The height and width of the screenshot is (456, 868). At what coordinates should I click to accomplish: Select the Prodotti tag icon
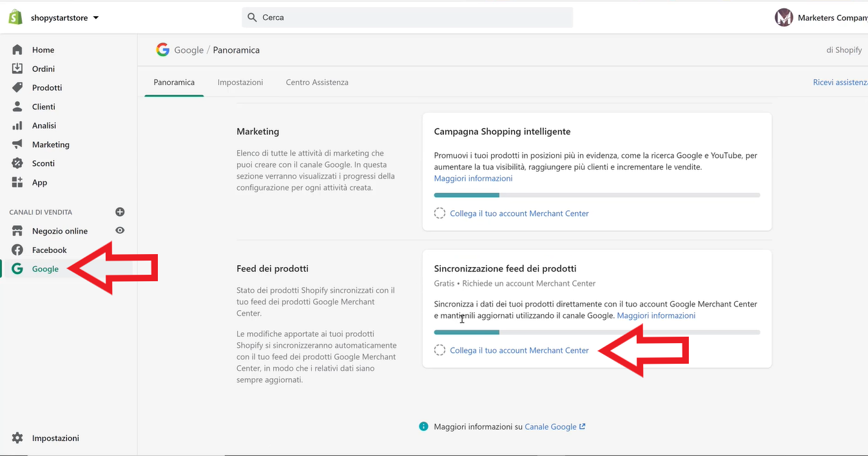pyautogui.click(x=17, y=88)
